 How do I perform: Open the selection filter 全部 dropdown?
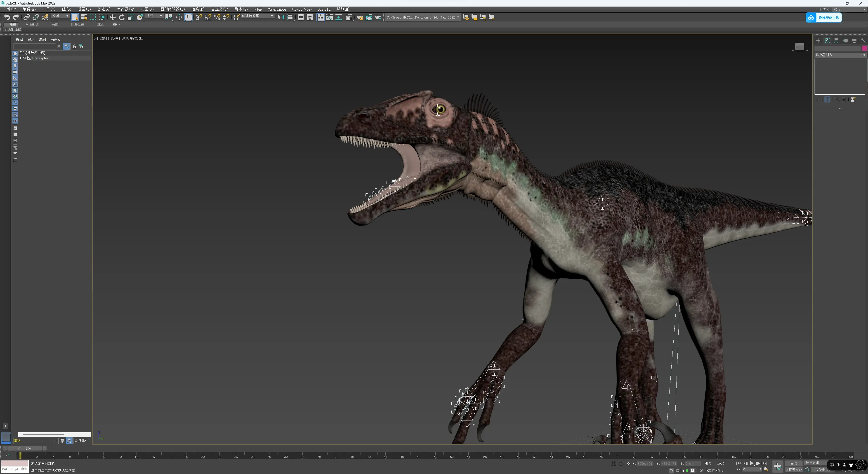(61, 16)
